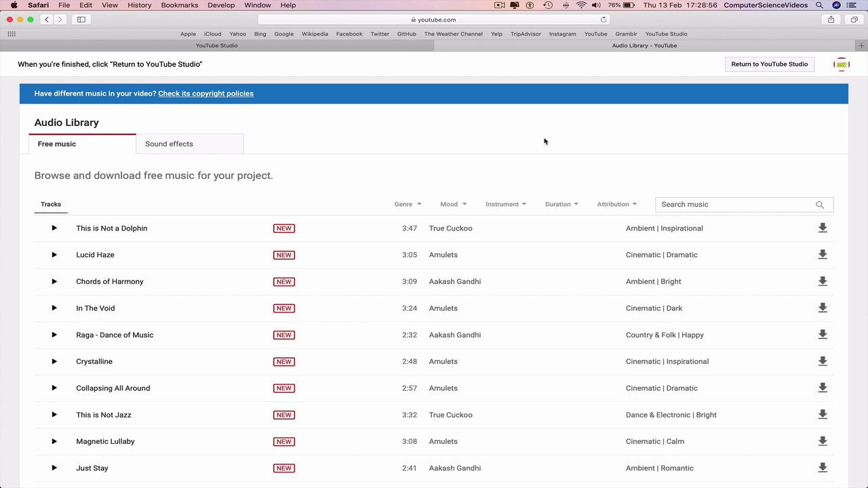Download the Just Stay track

pos(823,468)
